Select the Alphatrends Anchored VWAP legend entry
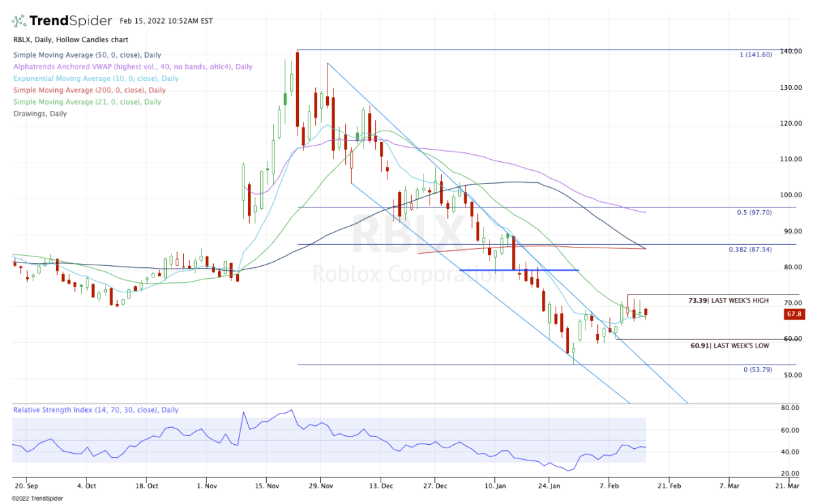Viewport: 817px width, 504px height. click(x=132, y=67)
